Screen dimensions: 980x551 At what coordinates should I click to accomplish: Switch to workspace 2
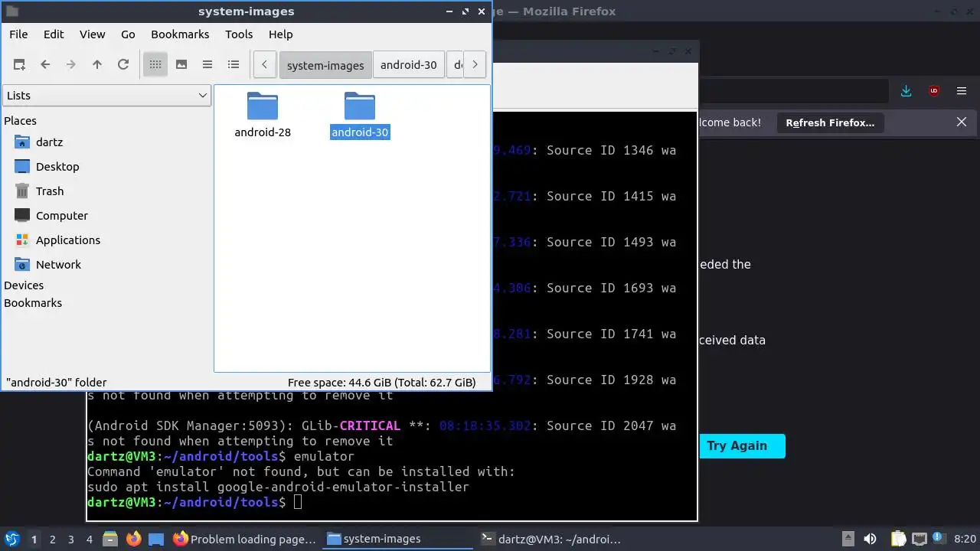tap(53, 540)
